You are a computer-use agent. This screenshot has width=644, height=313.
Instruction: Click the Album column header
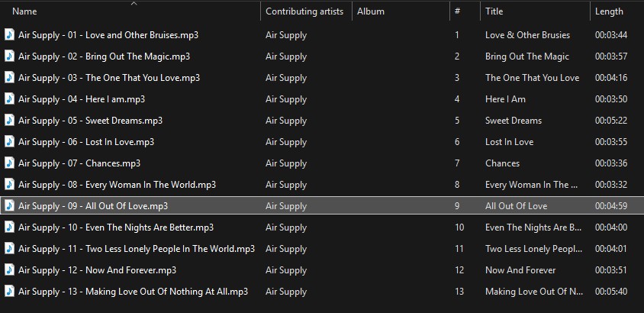click(371, 11)
